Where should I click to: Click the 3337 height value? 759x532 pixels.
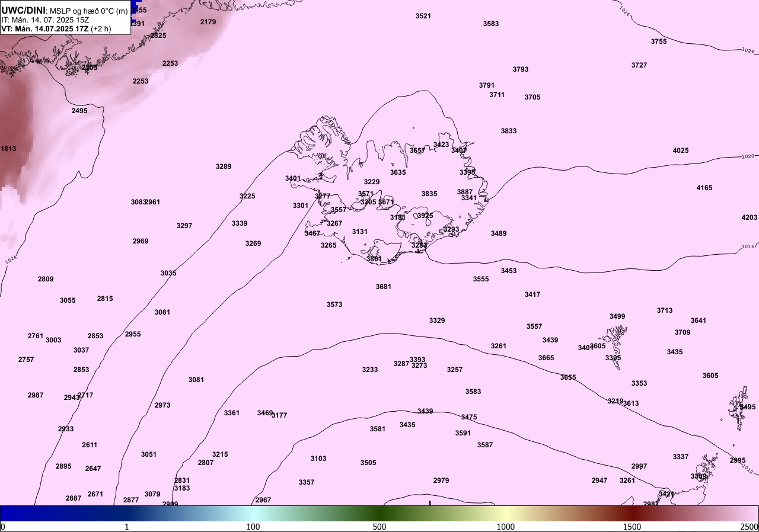(x=681, y=457)
